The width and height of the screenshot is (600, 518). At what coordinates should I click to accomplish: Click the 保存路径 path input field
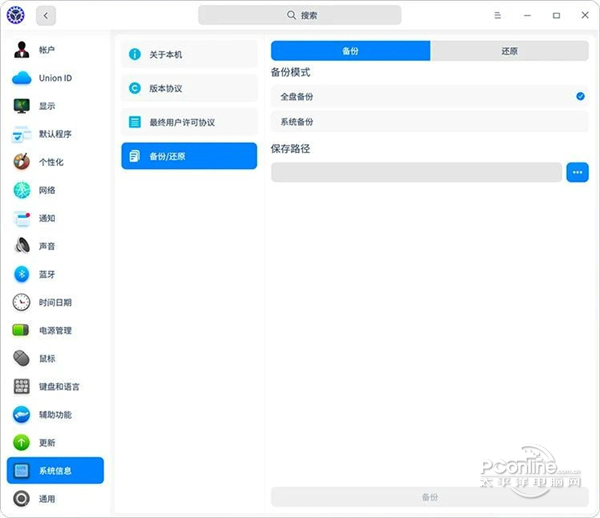[x=416, y=172]
